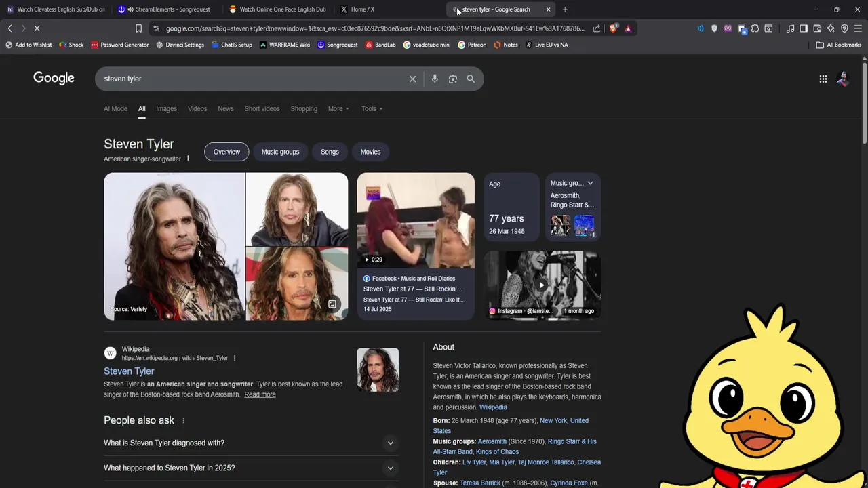This screenshot has width=868, height=488.
Task: Expand the Tools dropdown
Action: [372, 108]
